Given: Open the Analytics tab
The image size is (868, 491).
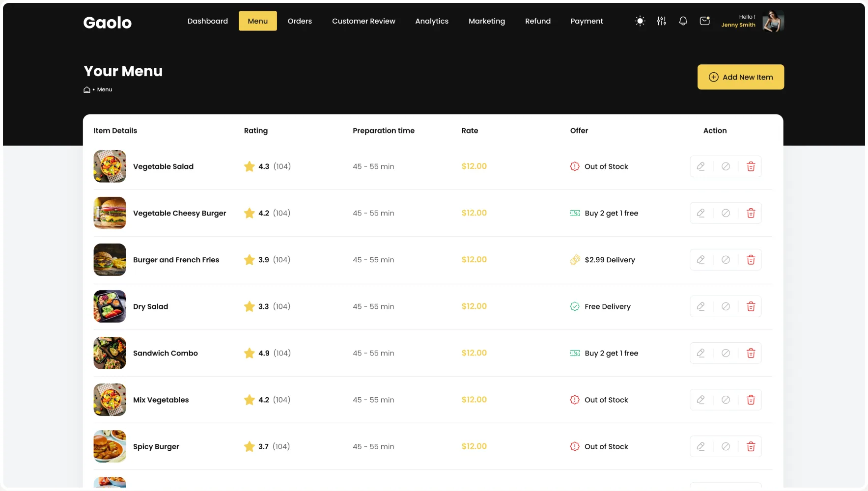Looking at the screenshot, I should 432,21.
